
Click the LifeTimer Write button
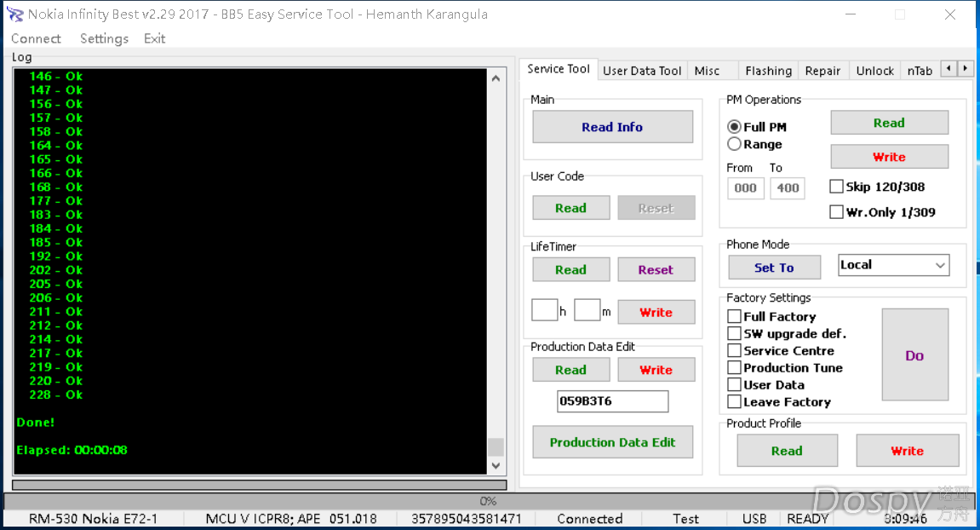pyautogui.click(x=656, y=312)
